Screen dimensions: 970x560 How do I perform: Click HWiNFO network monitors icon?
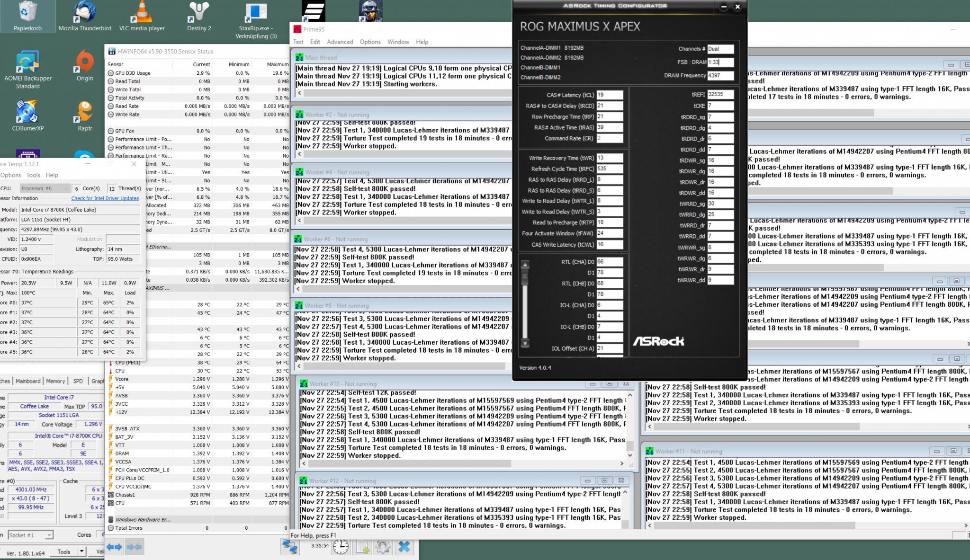point(290,547)
